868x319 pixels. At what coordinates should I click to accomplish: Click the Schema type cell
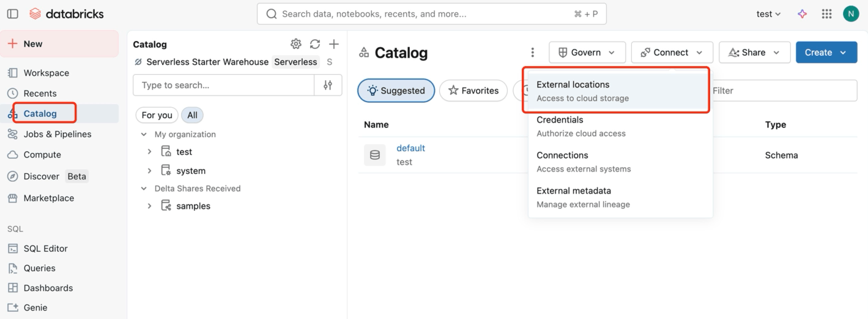coord(781,155)
